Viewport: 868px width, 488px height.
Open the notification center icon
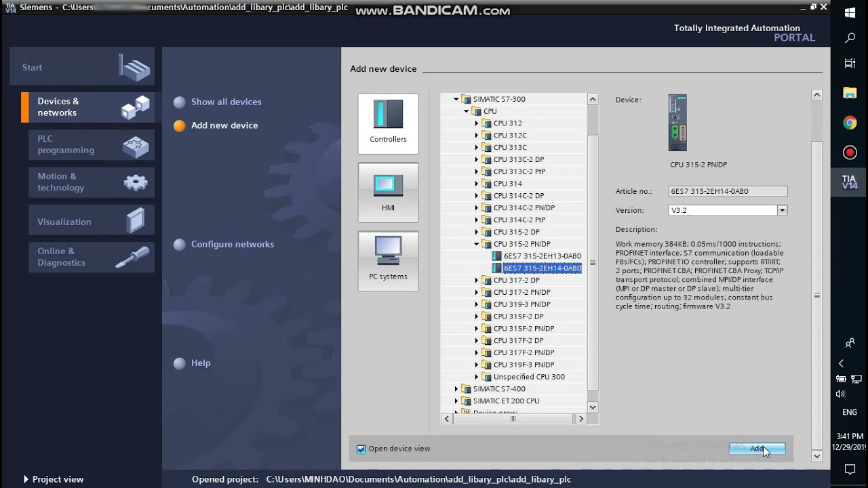850,470
